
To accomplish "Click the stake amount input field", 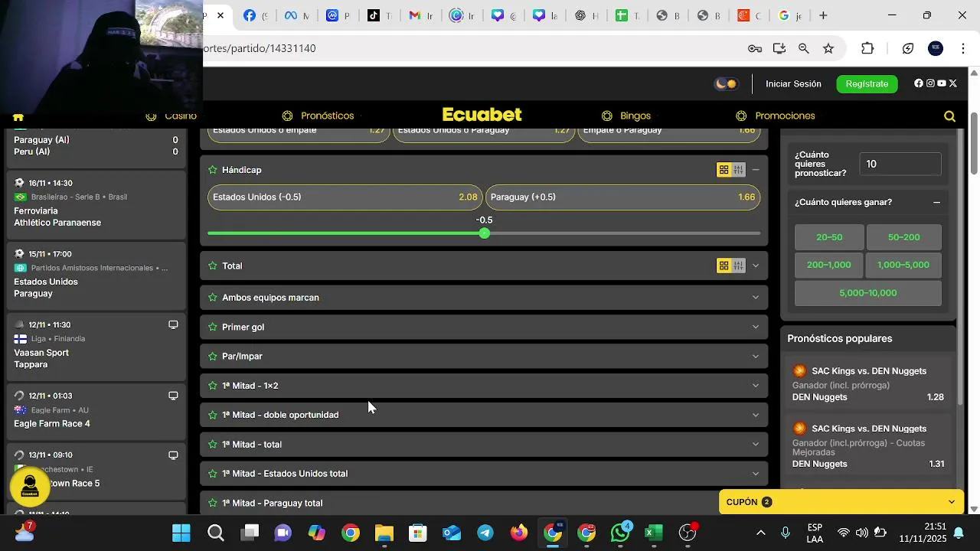I will (x=900, y=164).
